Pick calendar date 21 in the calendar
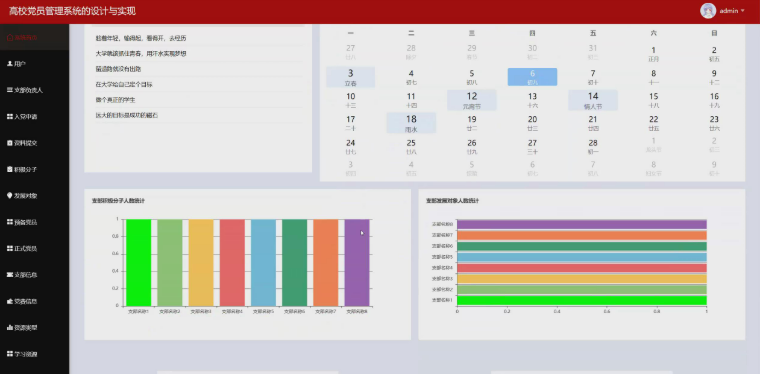Screen dimensions: 760x374 593,123
